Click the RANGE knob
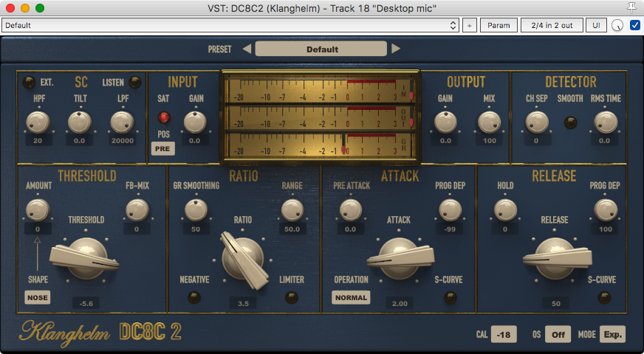Image resolution: width=644 pixels, height=354 pixels. pos(292,210)
